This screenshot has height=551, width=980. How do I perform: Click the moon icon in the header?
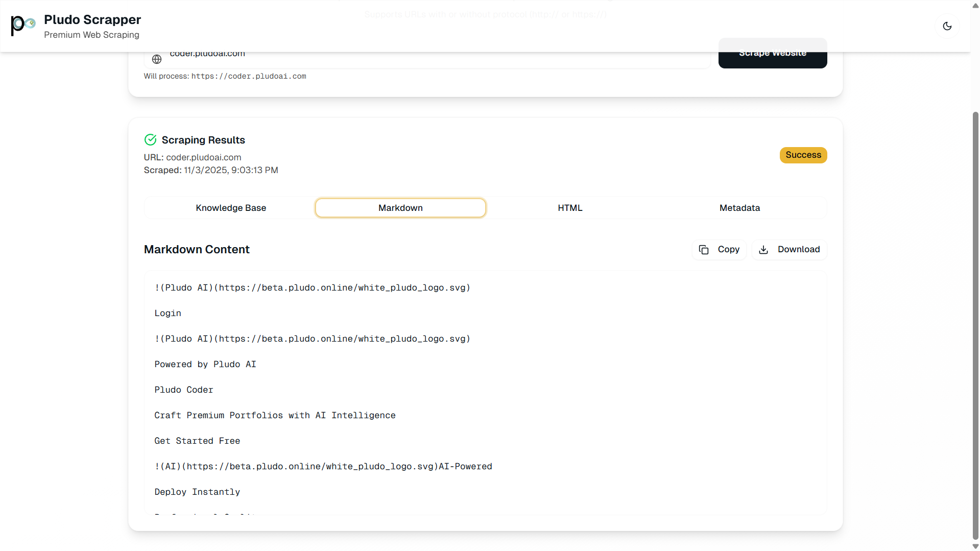(x=947, y=26)
